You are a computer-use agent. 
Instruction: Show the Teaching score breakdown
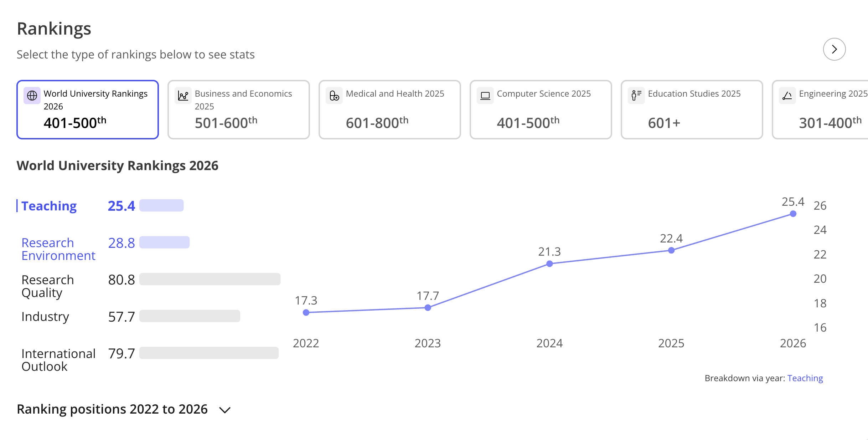point(49,206)
